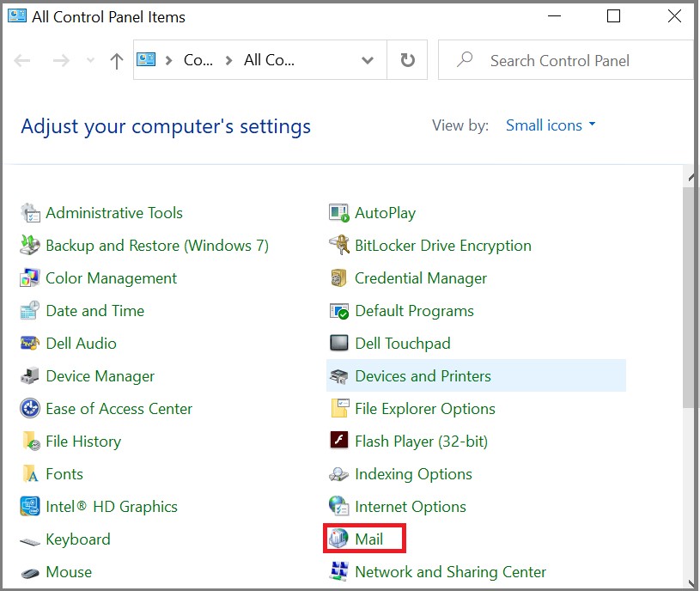Click the Mouse icon

[30, 573]
